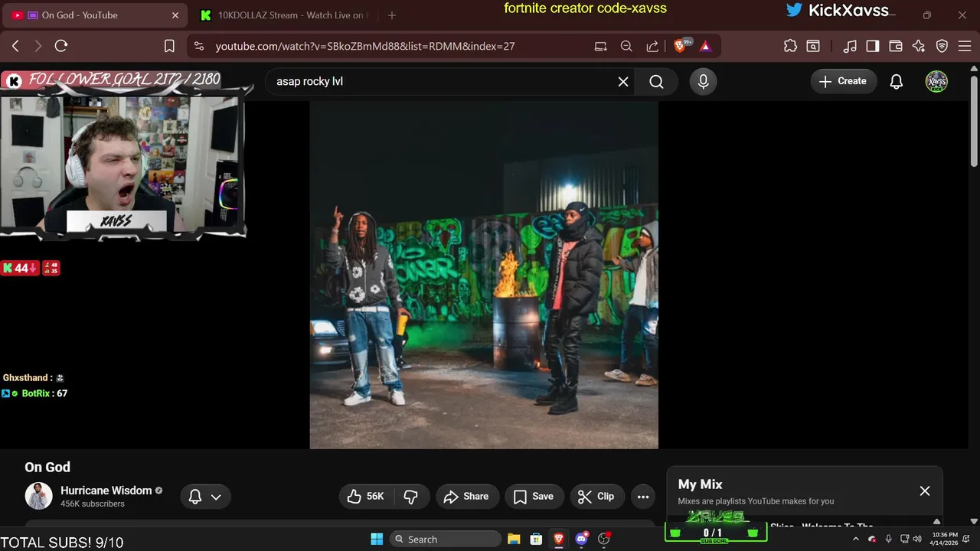Open YouTube notifications bell
980x551 pixels.
point(897,81)
